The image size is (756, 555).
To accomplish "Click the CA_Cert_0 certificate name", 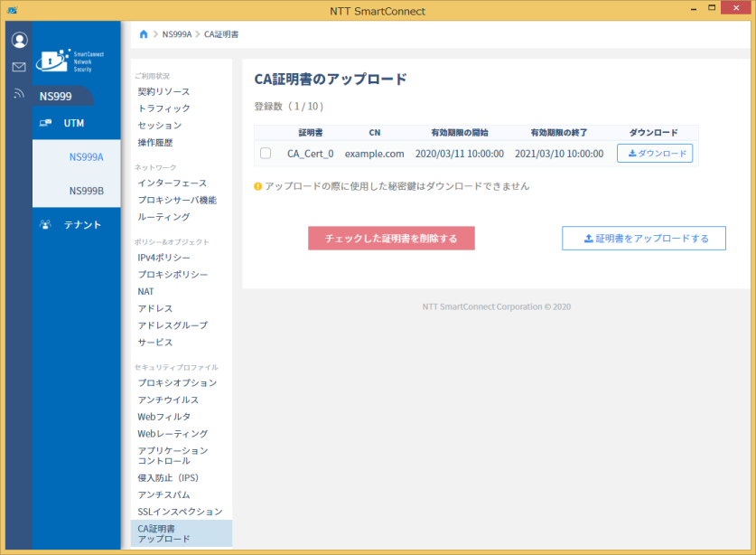I will [x=310, y=154].
